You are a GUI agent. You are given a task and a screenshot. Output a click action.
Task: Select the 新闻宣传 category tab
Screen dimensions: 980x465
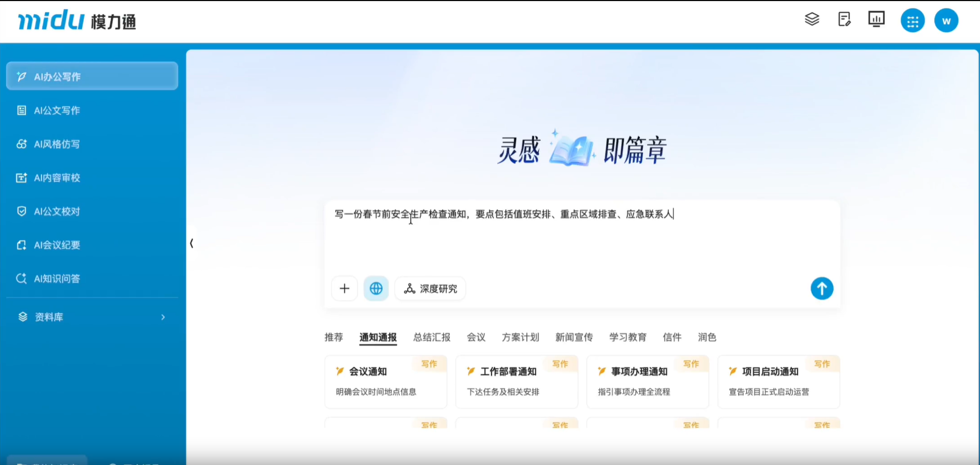tap(574, 337)
